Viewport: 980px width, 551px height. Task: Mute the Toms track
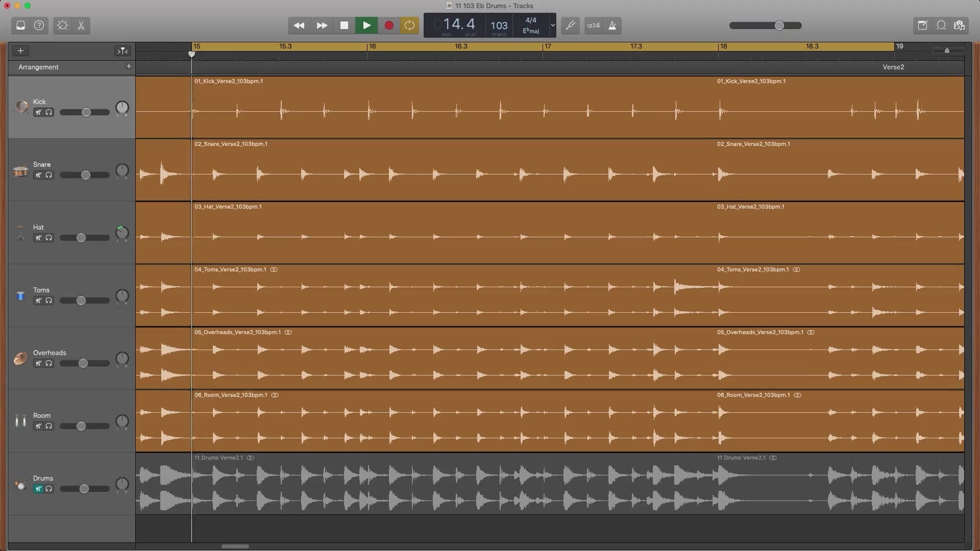(x=38, y=300)
